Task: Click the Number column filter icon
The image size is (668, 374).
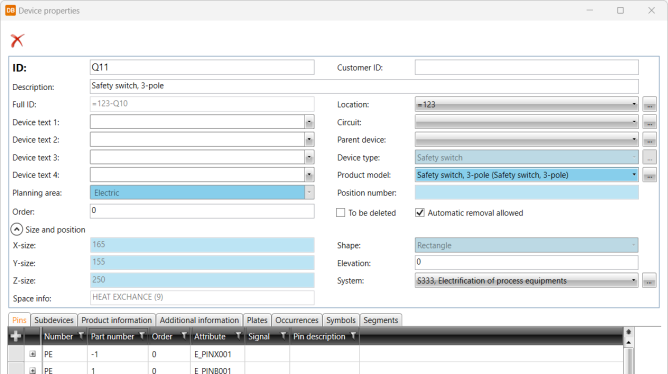Action: (81, 336)
